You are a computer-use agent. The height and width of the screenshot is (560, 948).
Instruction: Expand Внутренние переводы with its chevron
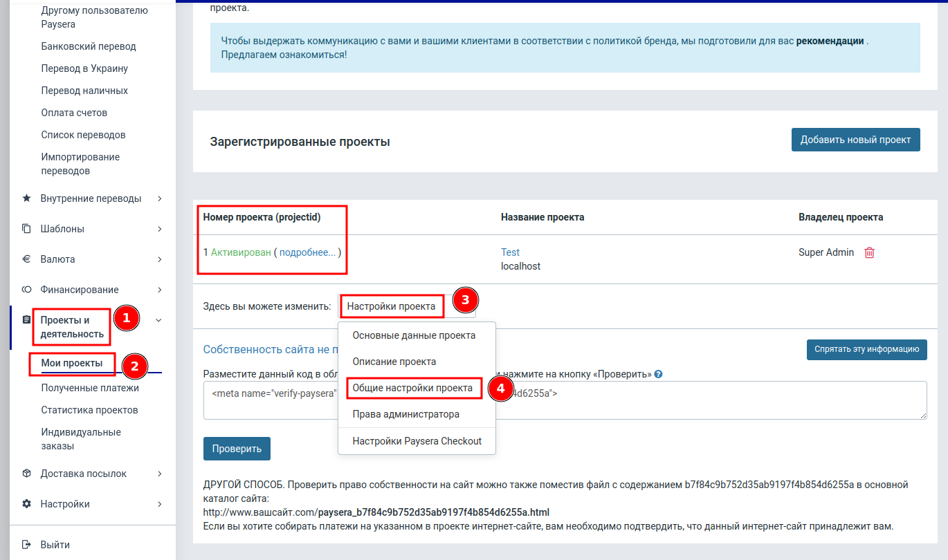[x=159, y=198]
